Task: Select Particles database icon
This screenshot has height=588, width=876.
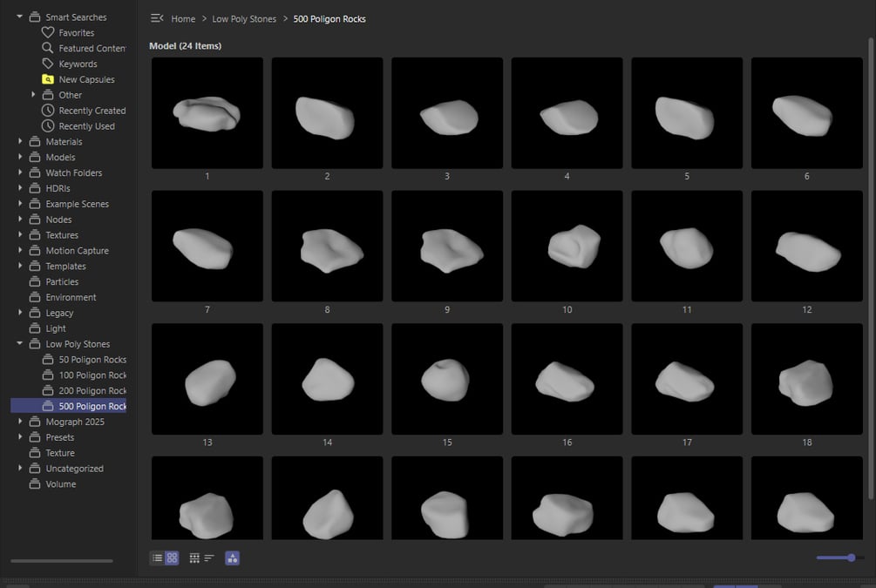Action: pos(35,282)
